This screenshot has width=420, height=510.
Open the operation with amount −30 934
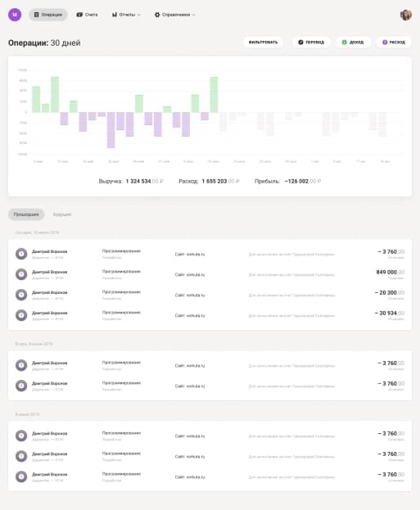pyautogui.click(x=210, y=315)
